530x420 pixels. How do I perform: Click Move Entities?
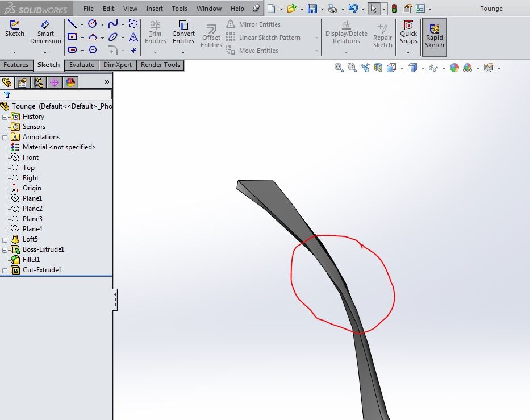pos(252,51)
